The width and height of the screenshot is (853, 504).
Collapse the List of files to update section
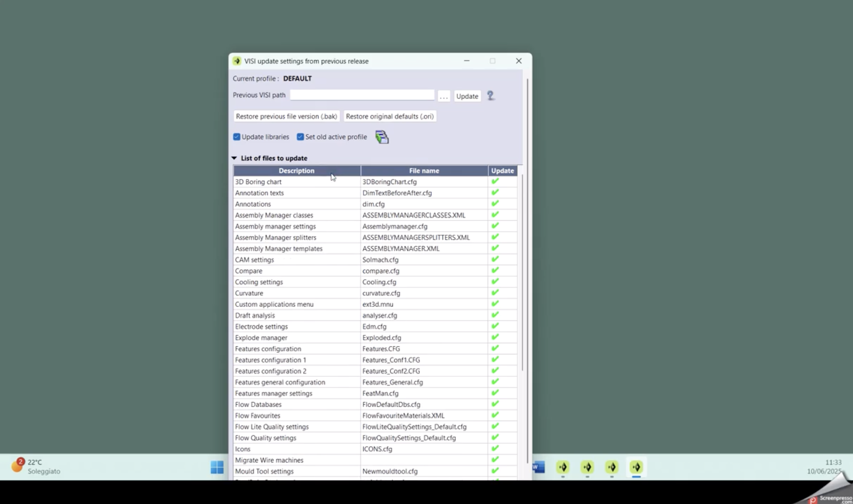[234, 158]
